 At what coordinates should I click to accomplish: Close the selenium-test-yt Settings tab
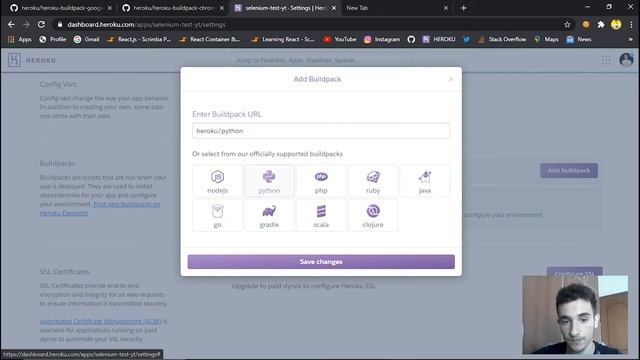[333, 8]
